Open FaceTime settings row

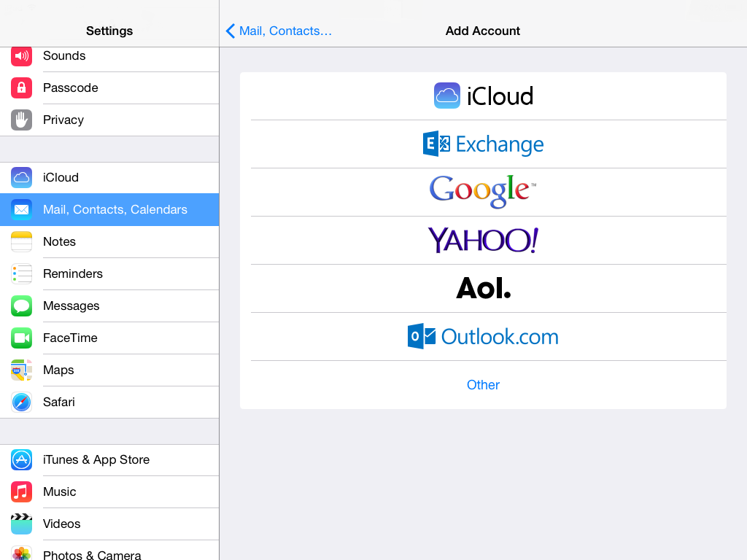[x=109, y=338]
